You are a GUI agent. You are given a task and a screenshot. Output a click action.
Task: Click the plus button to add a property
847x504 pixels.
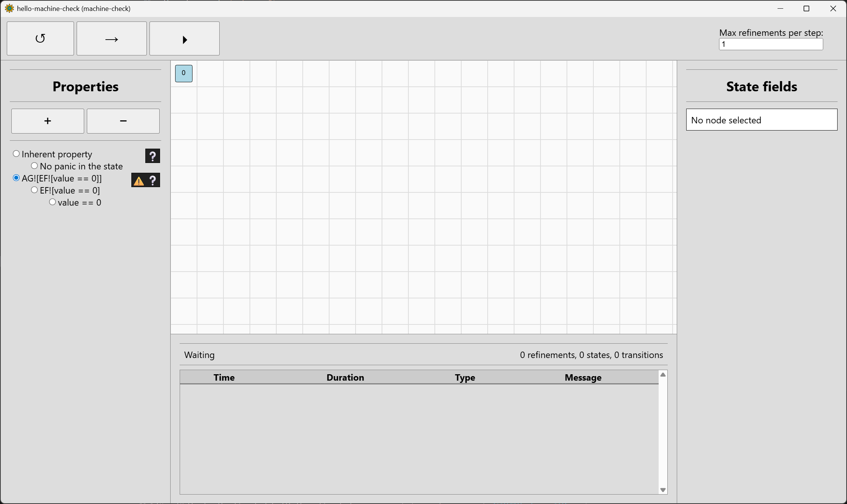(x=48, y=121)
